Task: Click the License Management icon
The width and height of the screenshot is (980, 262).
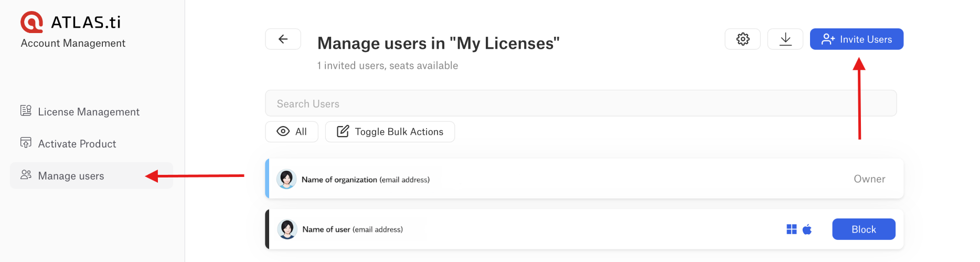Action: 26,111
